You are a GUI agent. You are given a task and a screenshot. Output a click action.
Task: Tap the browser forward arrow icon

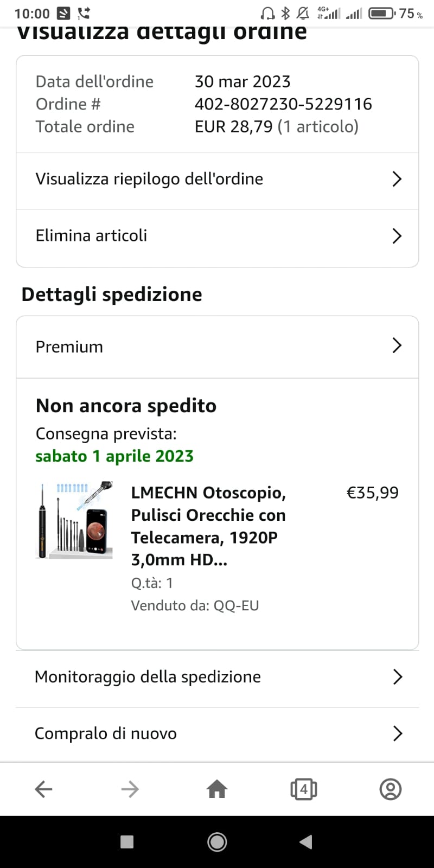[x=130, y=789]
